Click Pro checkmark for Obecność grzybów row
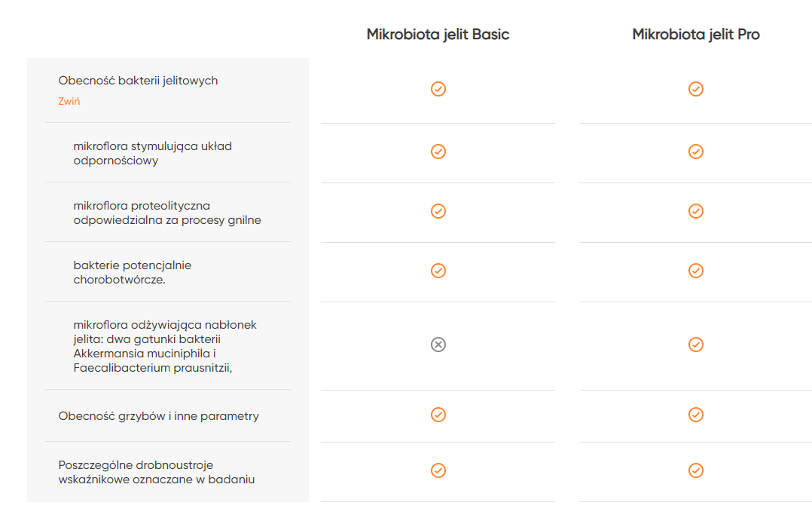 (x=695, y=415)
